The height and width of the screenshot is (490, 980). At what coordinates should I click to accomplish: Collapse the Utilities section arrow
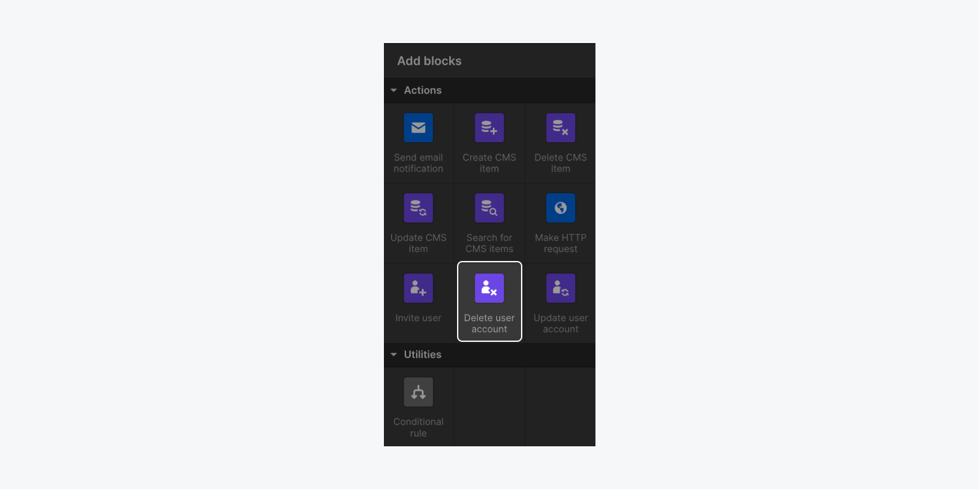tap(394, 355)
